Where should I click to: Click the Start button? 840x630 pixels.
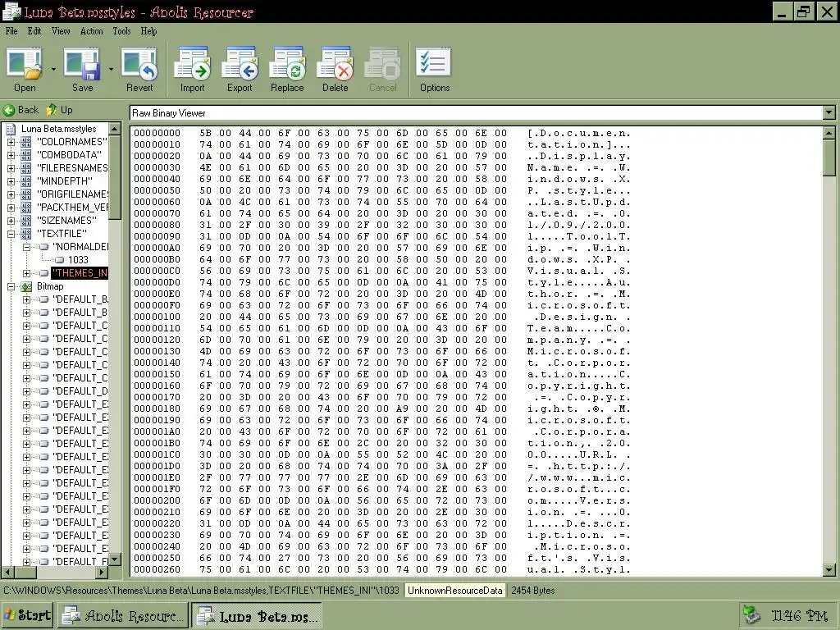[28, 615]
